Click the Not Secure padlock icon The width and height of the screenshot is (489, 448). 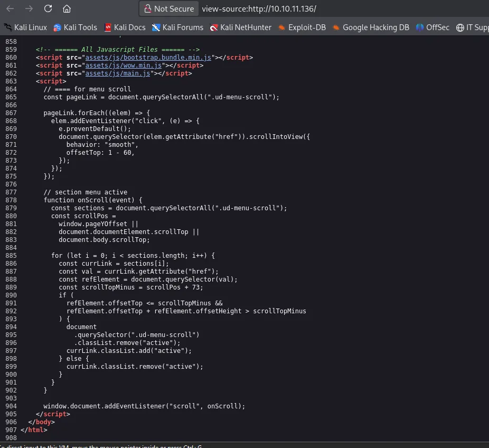[x=147, y=9]
